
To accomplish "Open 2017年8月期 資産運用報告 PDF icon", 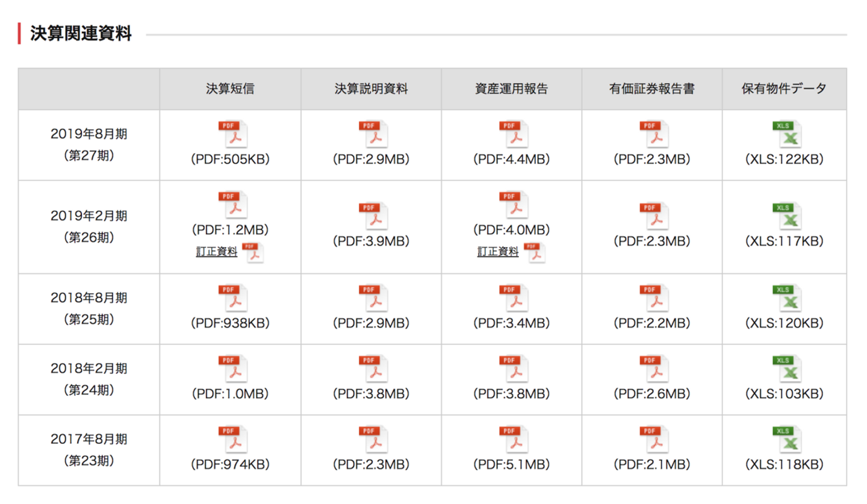I will pyautogui.click(x=513, y=439).
